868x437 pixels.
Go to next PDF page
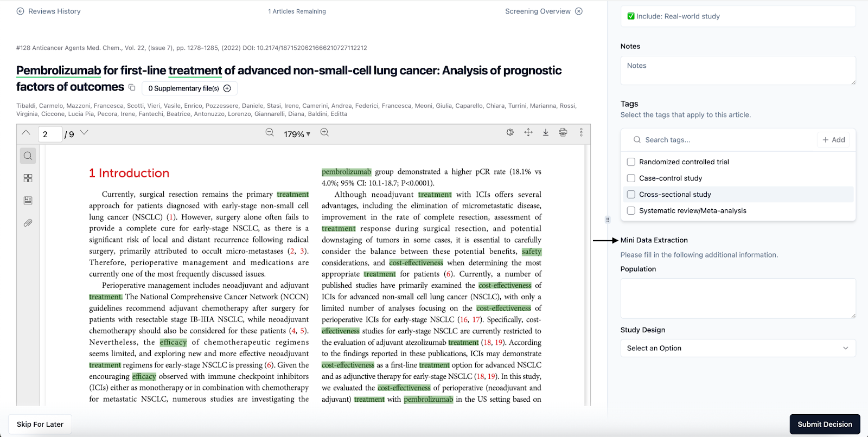pos(84,133)
